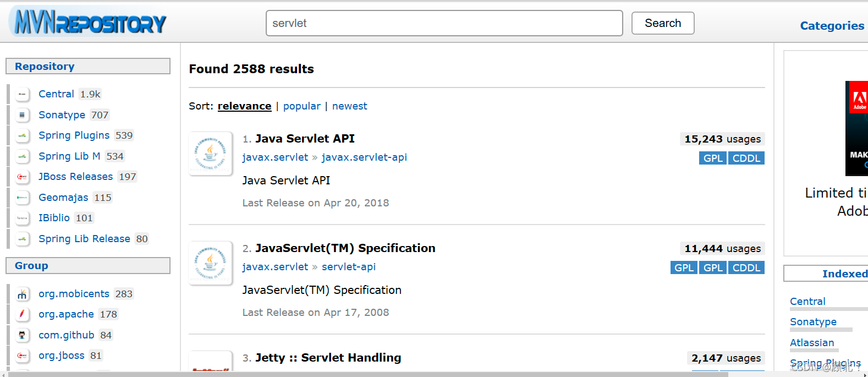This screenshot has width=868, height=377.
Task: Filter by org.jboss group
Action: (x=62, y=356)
